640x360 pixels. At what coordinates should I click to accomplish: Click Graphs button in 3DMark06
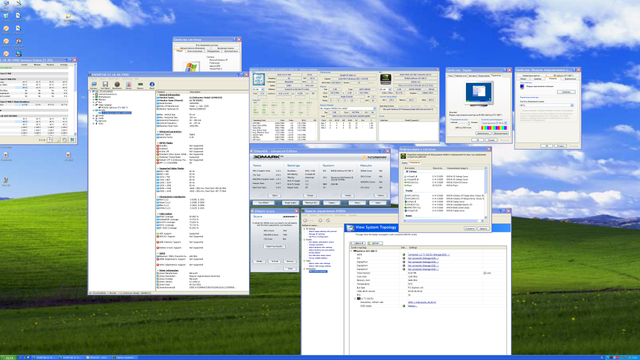tap(332, 202)
